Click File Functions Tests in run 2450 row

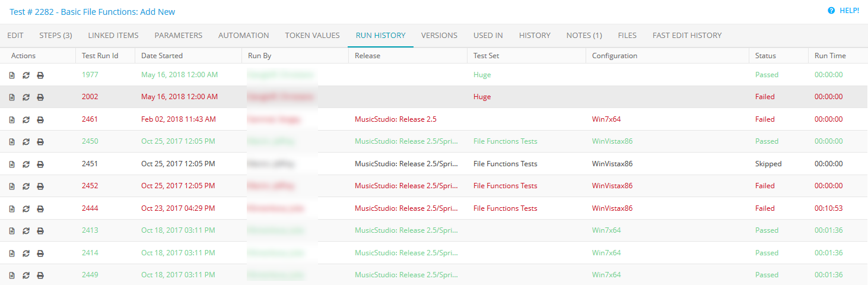pyautogui.click(x=505, y=141)
